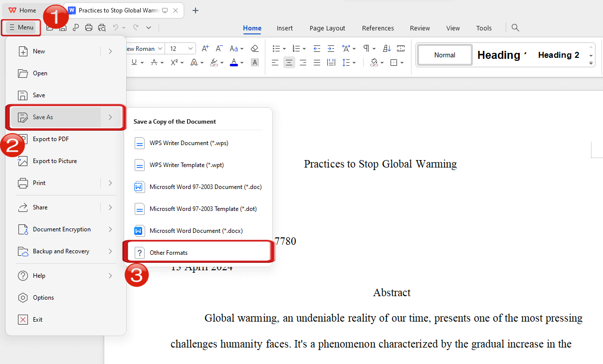
Task: Select Exit in the menu
Action: [x=65, y=320]
